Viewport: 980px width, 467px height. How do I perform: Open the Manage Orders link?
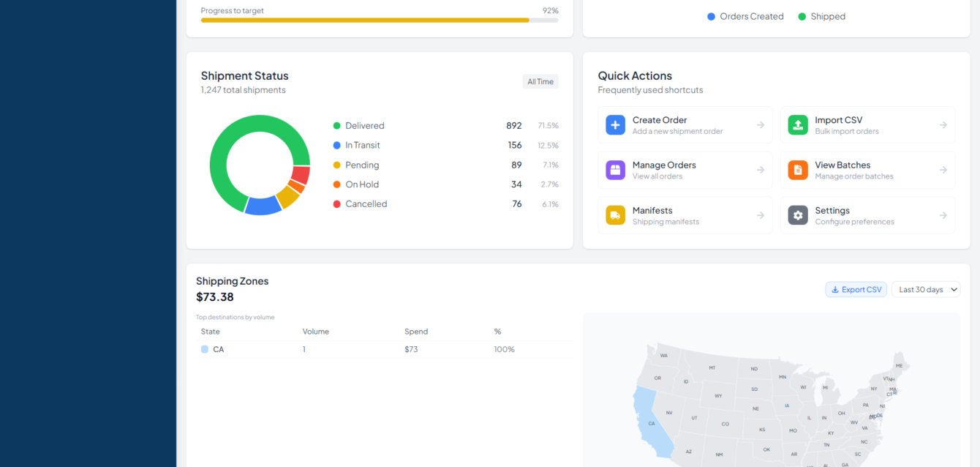[x=685, y=170]
